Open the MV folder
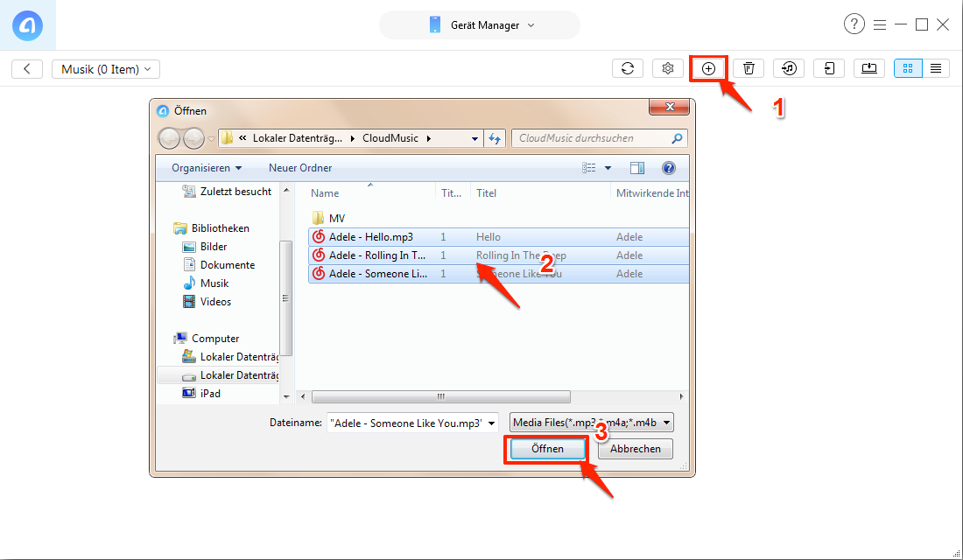 coord(328,219)
